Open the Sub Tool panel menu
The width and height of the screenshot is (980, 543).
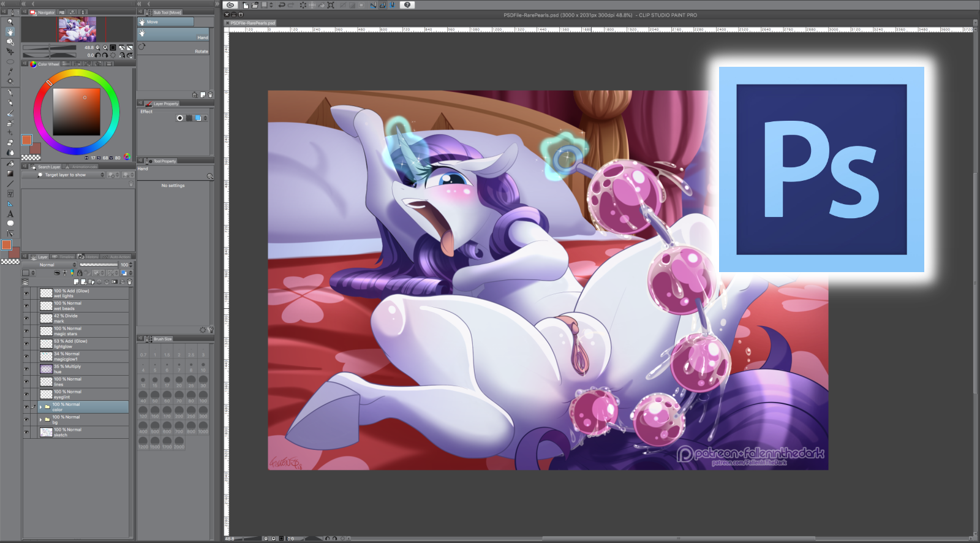141,12
